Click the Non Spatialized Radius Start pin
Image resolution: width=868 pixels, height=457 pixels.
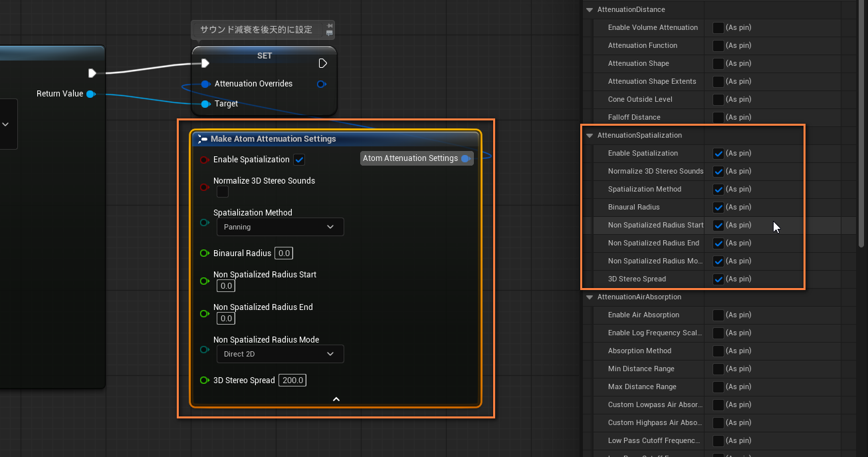coord(205,281)
